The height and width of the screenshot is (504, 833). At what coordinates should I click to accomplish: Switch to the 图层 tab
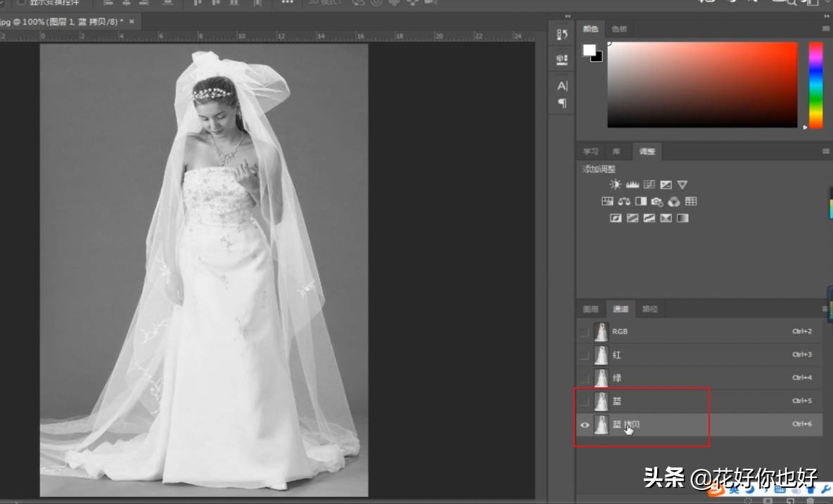coord(591,309)
